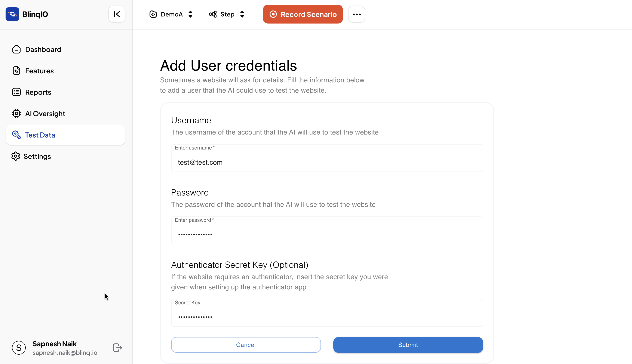Focus the Enter username field

coord(327,158)
